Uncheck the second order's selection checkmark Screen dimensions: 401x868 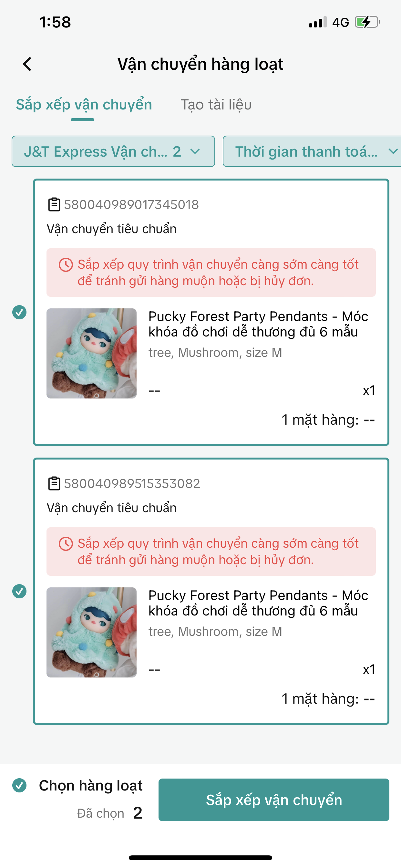(20, 591)
